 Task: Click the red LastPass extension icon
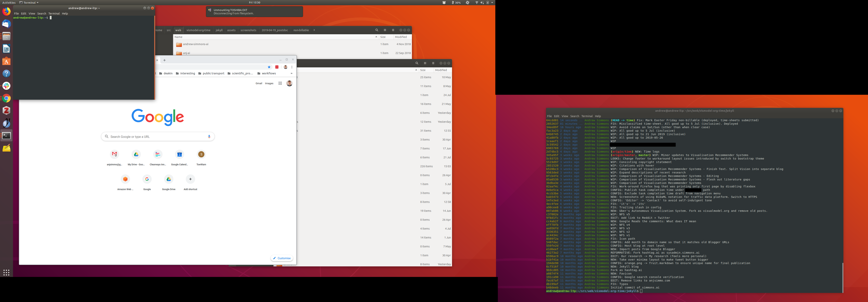point(277,67)
